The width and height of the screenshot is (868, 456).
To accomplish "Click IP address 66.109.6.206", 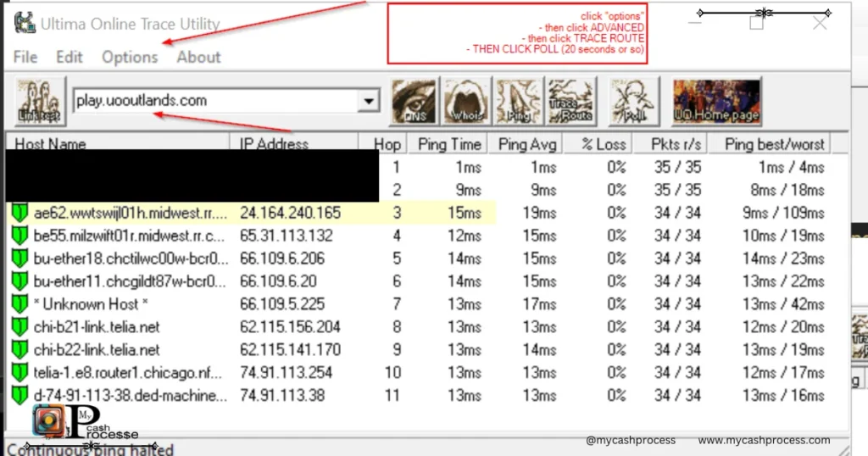I will click(282, 259).
